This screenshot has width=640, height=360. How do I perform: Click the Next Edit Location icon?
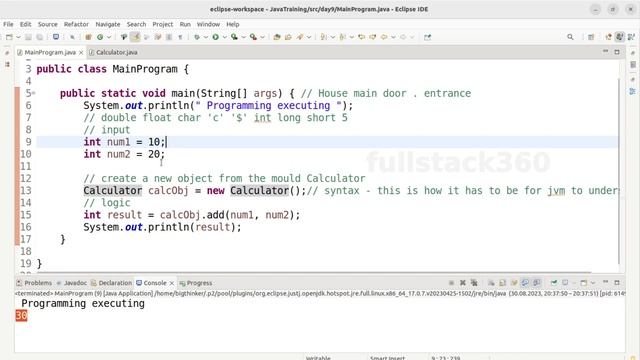pyautogui.click(x=373, y=37)
